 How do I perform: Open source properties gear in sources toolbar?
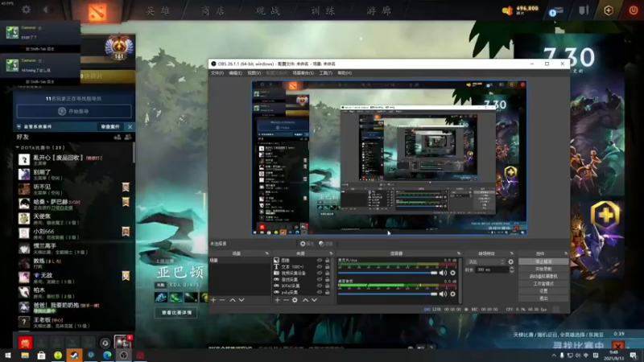pyautogui.click(x=295, y=300)
